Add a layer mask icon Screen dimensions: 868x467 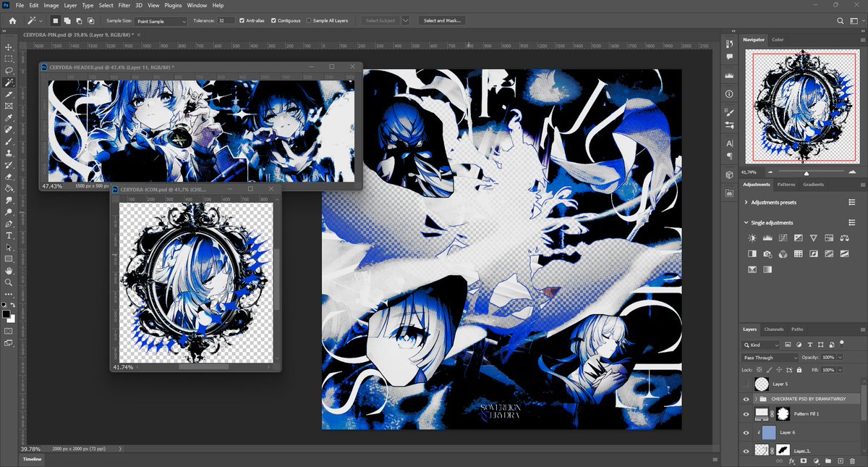click(804, 460)
